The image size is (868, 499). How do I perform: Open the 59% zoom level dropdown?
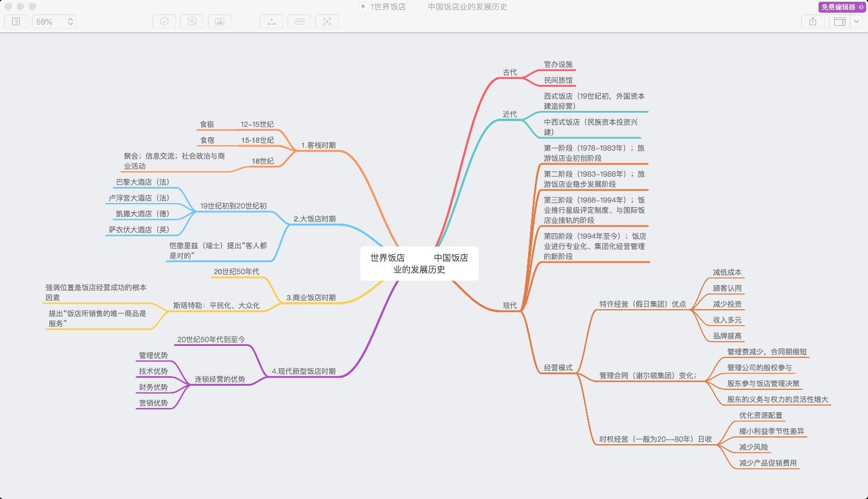[x=54, y=22]
